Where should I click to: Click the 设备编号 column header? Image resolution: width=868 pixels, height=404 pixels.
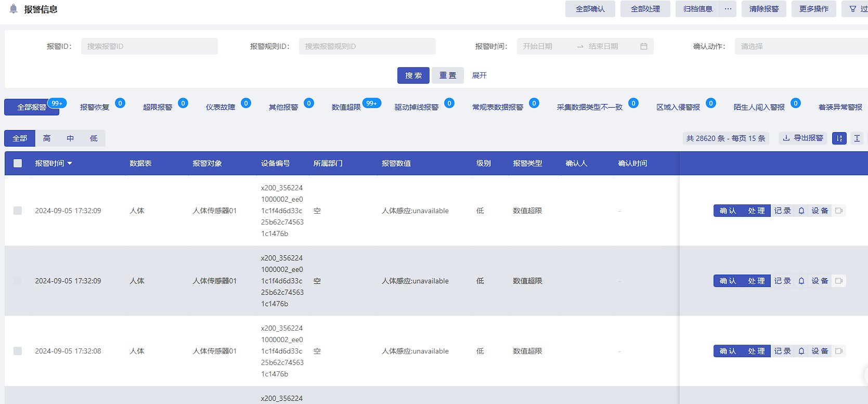(x=276, y=163)
